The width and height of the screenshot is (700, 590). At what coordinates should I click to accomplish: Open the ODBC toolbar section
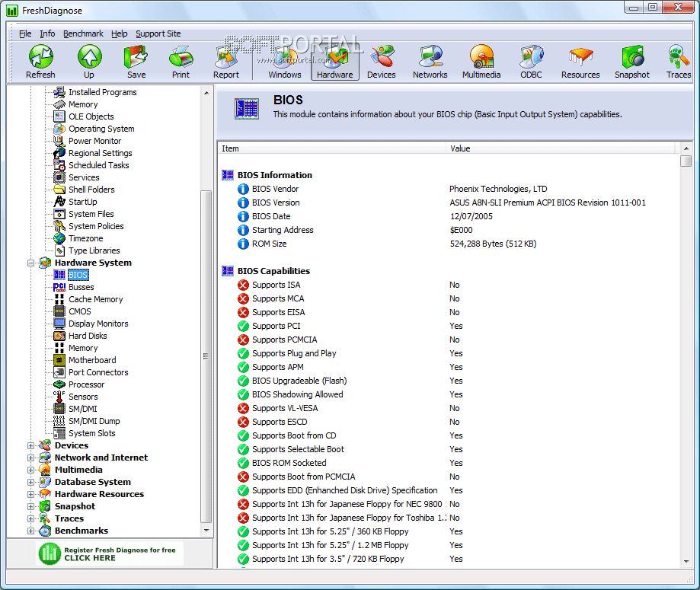click(x=531, y=62)
